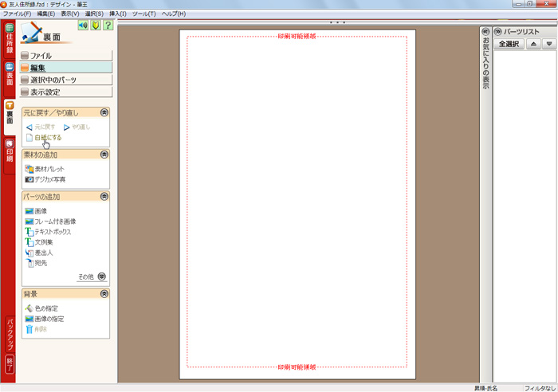Collapse the パーツリスト panel
This screenshot has height=392, width=558.
pos(498,32)
